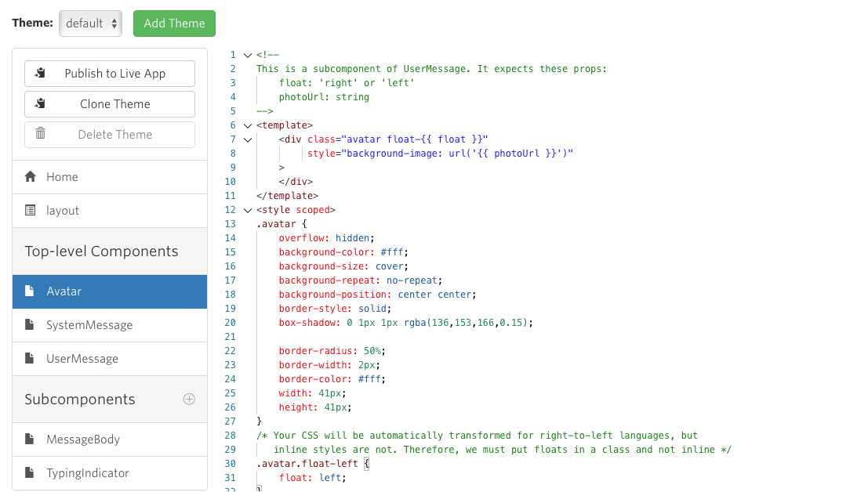Open the Theme selector dropdown
Image resolution: width=868 pixels, height=492 pixels.
[90, 24]
